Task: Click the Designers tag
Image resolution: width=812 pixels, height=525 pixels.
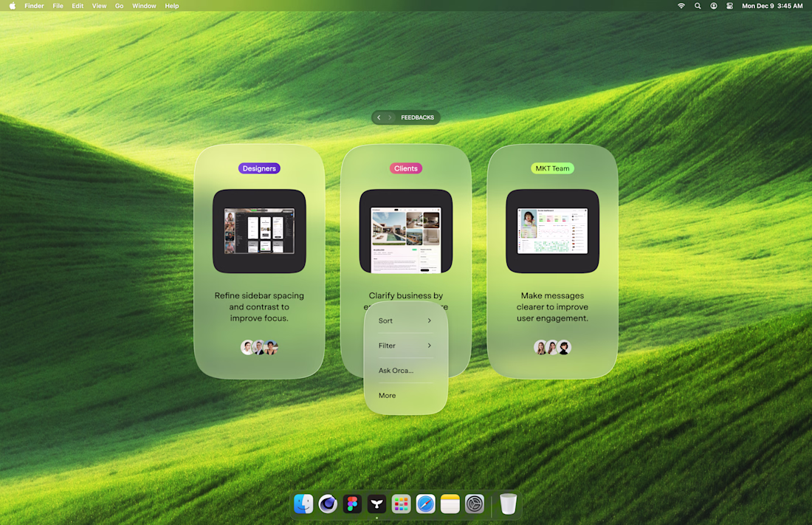Action: point(259,168)
